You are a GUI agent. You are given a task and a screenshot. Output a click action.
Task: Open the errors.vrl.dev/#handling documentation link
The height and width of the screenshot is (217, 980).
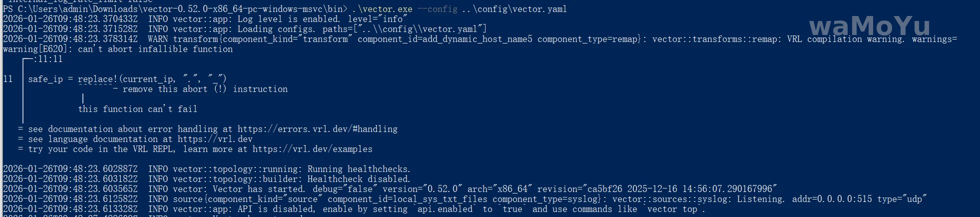point(317,129)
